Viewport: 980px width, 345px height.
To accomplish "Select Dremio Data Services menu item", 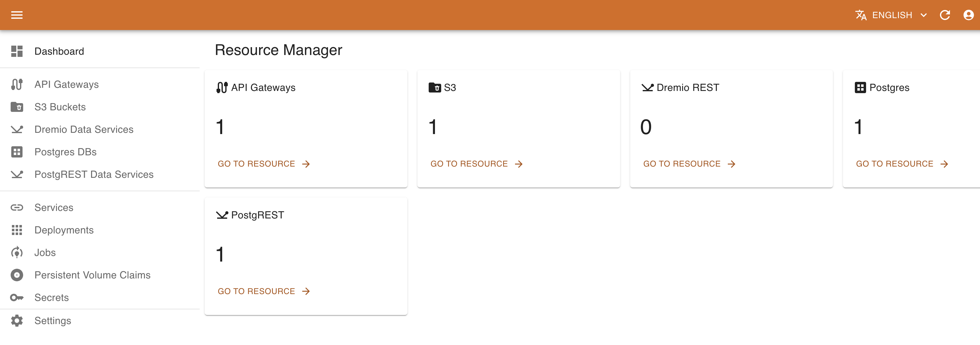I will [84, 130].
